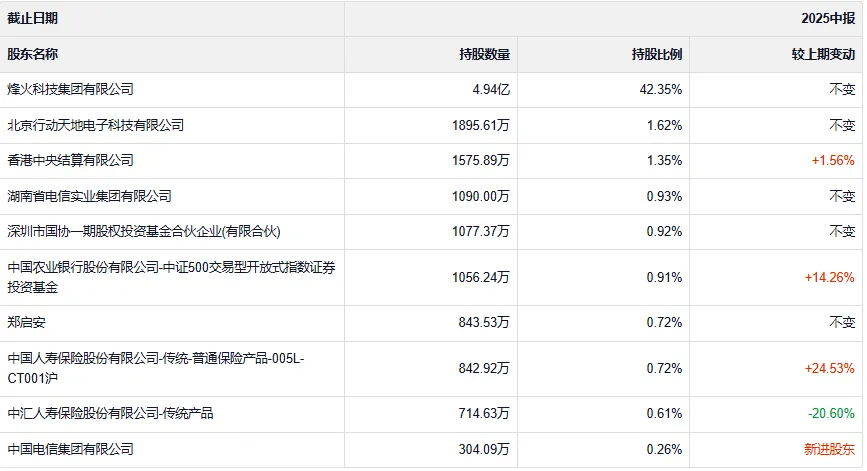Select shareholder 香港中央结算有限公司

70,160
